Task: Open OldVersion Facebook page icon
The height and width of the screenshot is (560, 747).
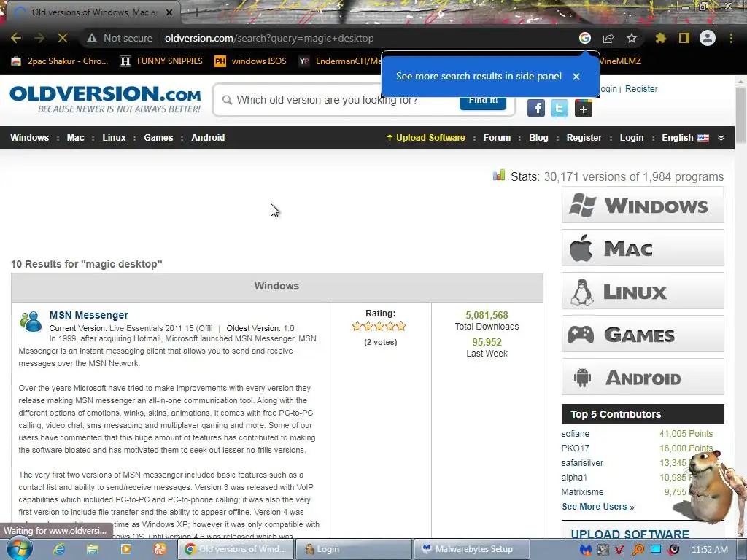Action: tap(536, 108)
